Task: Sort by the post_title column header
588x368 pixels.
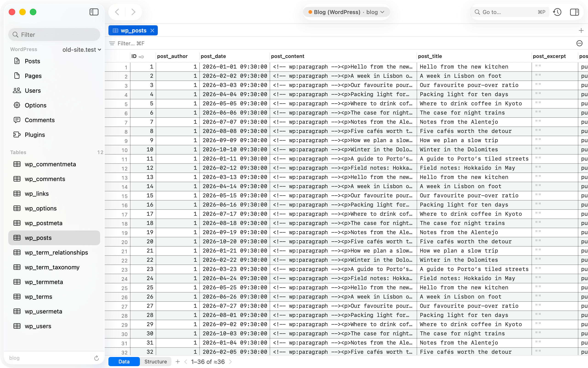Action: 474,56
